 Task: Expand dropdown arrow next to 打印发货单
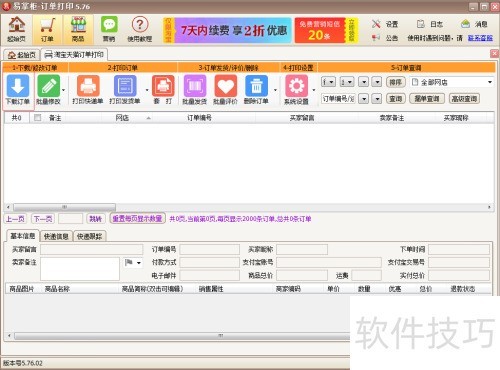pyautogui.click(x=147, y=90)
